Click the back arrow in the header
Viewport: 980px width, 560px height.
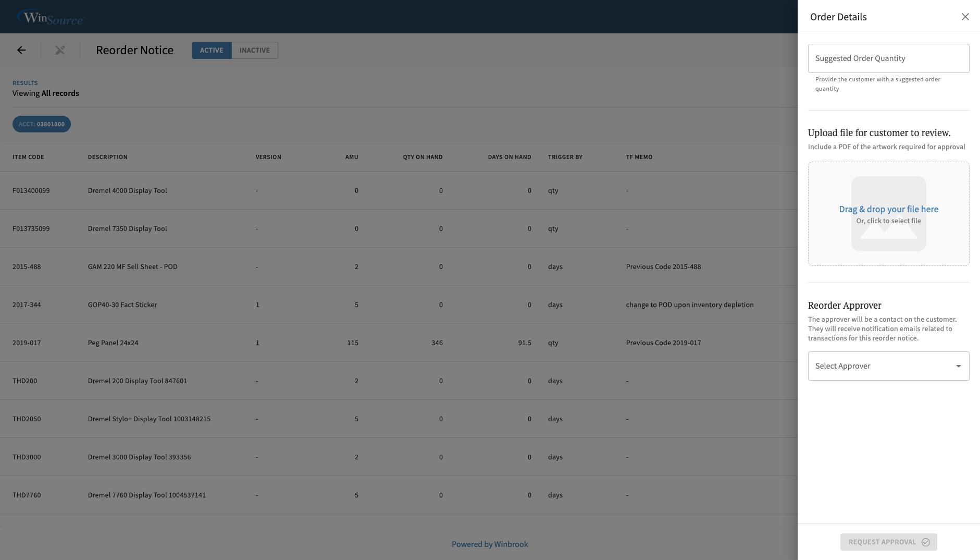[x=21, y=50]
